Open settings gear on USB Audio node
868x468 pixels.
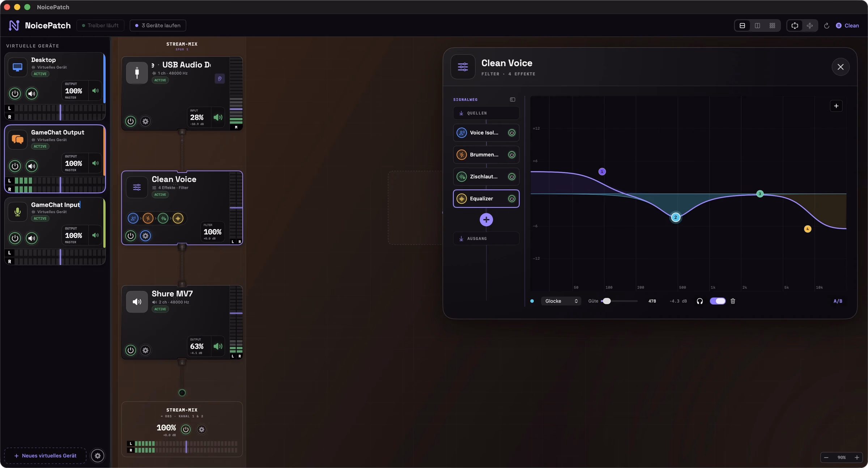coord(145,121)
